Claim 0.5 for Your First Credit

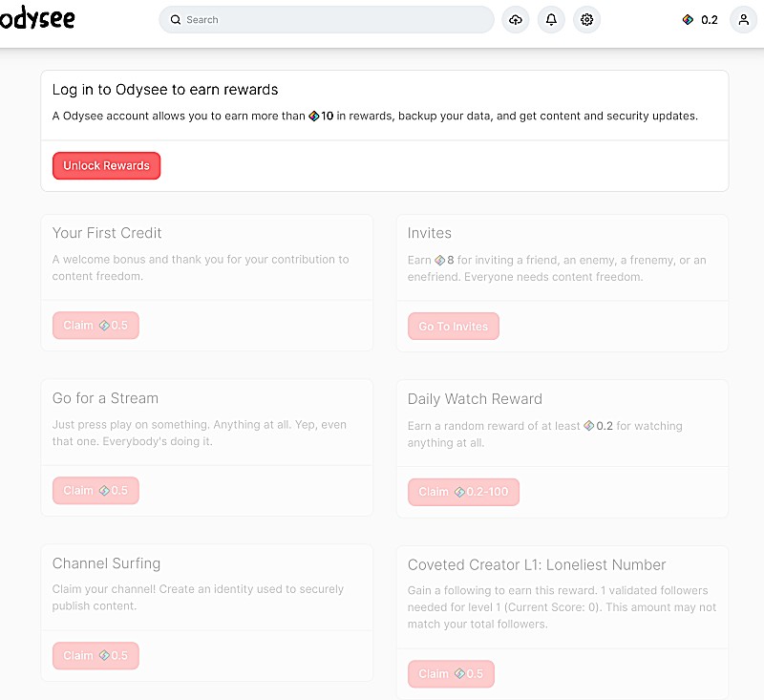click(x=95, y=325)
